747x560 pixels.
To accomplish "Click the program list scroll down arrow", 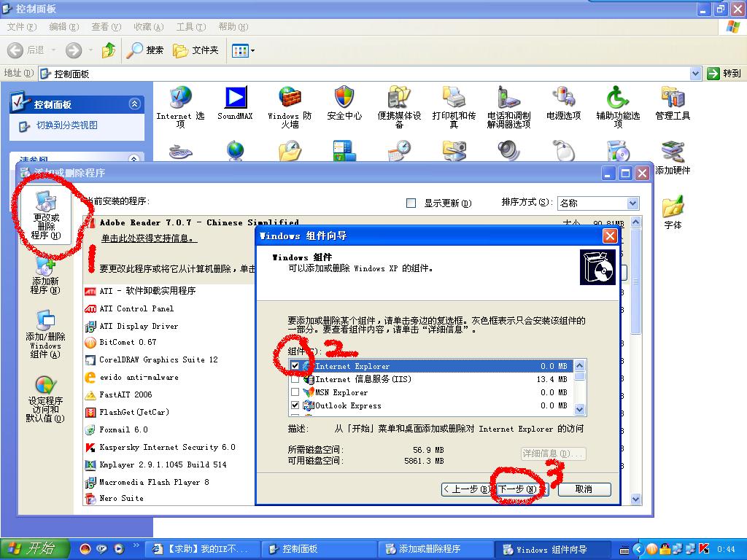I will tap(635, 499).
